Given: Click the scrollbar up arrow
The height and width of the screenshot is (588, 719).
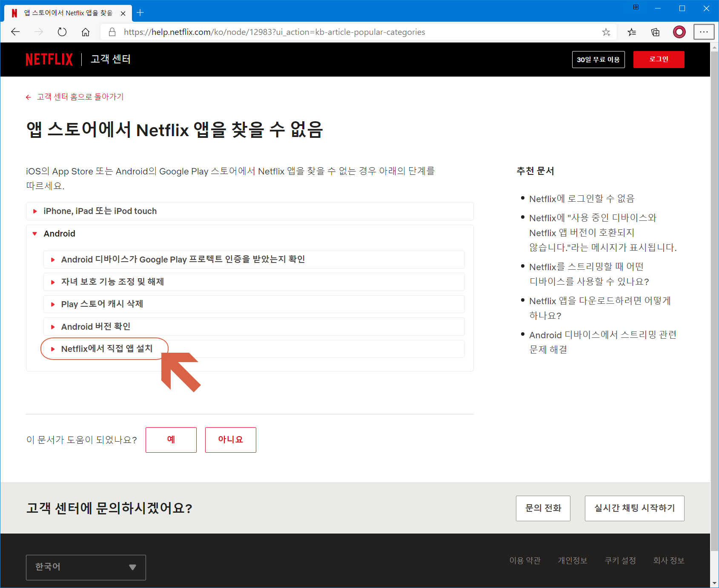Looking at the screenshot, I should pos(715,47).
